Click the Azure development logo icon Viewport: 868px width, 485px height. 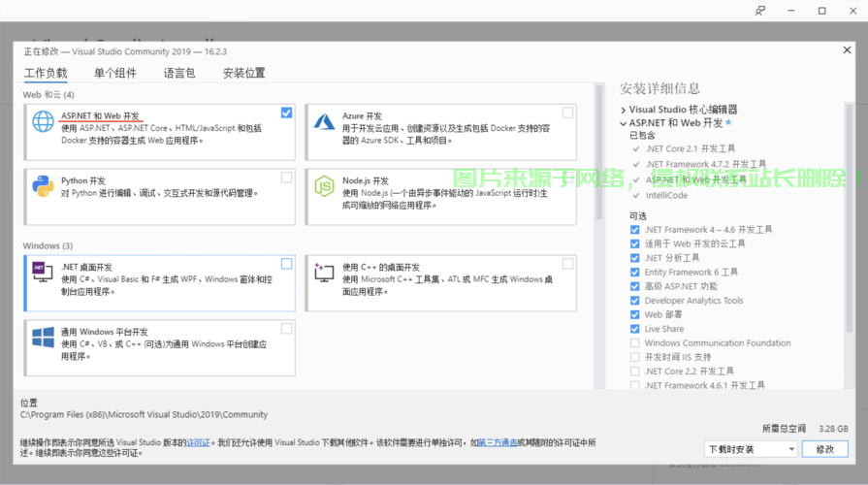324,121
